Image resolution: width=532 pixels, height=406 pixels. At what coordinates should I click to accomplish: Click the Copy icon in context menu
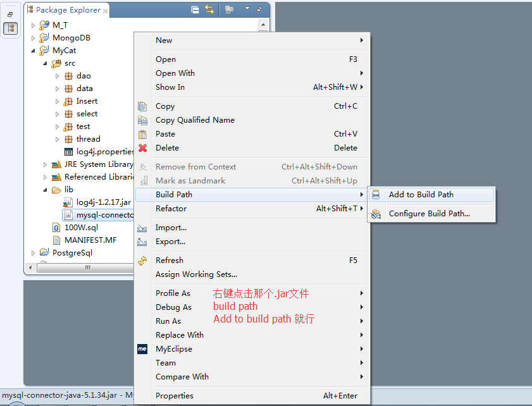(142, 106)
